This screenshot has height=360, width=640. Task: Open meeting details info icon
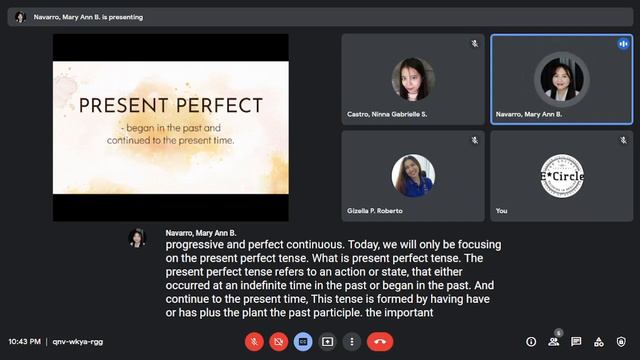coord(531,342)
